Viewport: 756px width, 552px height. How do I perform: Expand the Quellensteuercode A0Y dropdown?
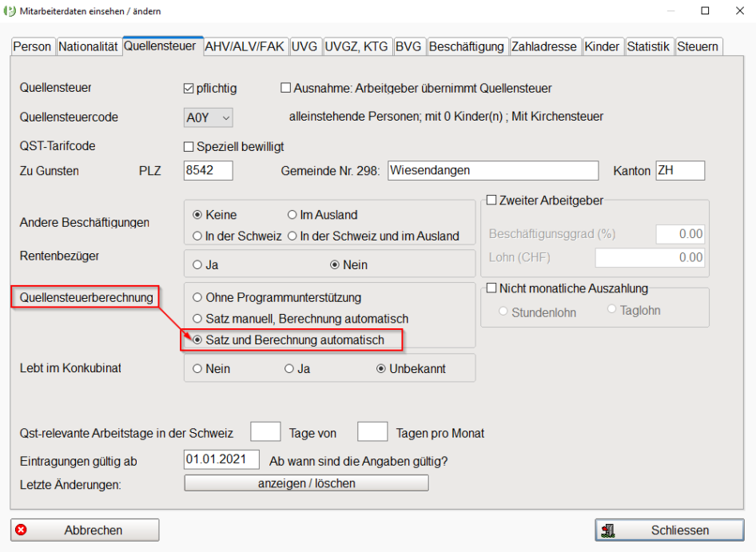click(209, 117)
